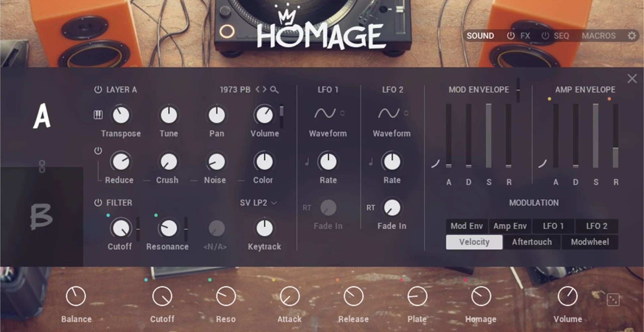
Task: Select Velocity as modulation source
Action: pyautogui.click(x=474, y=242)
